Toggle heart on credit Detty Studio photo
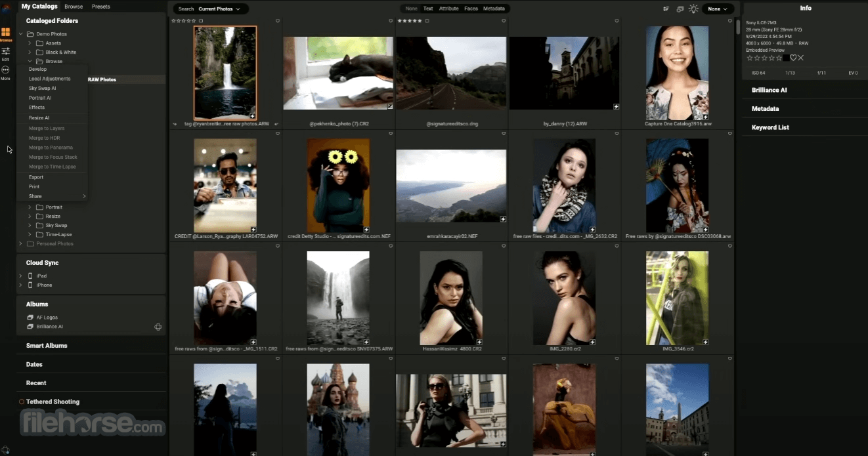 [391, 134]
